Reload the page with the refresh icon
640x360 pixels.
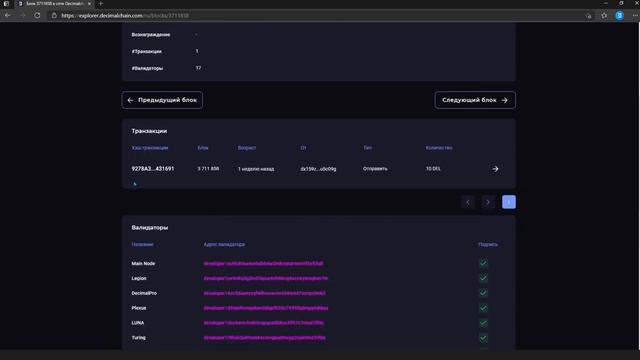tap(37, 16)
